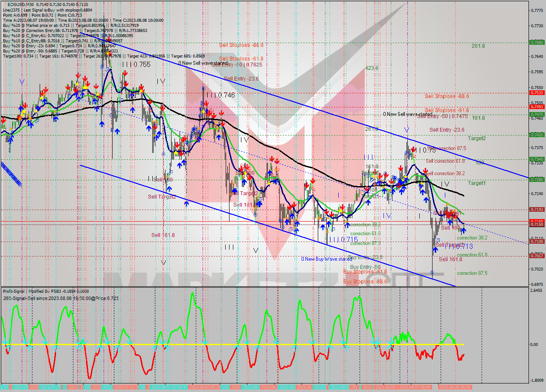Click the red 0.7533 price tag

click(x=536, y=92)
